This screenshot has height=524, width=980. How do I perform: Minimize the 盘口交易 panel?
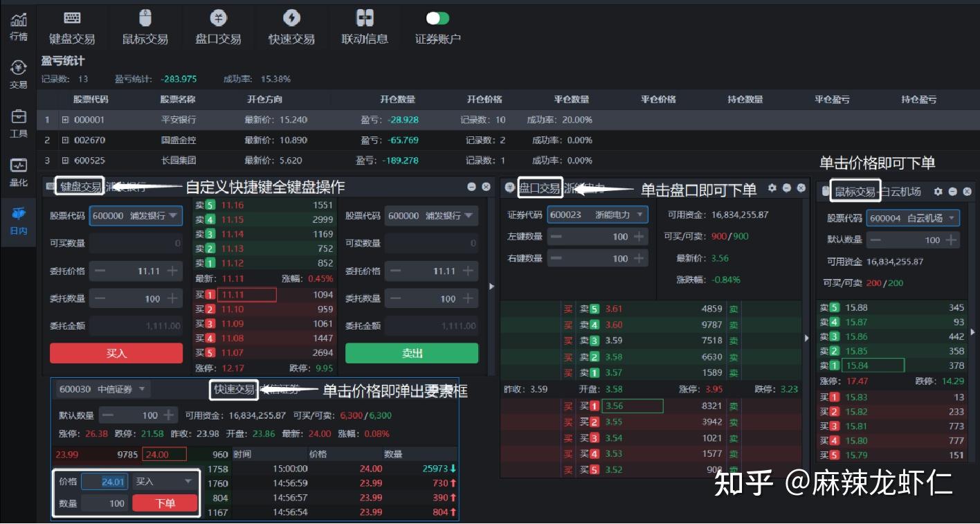pyautogui.click(x=787, y=188)
